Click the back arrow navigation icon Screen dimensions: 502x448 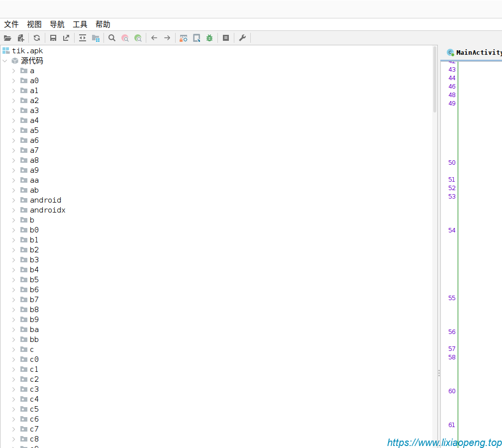point(154,38)
